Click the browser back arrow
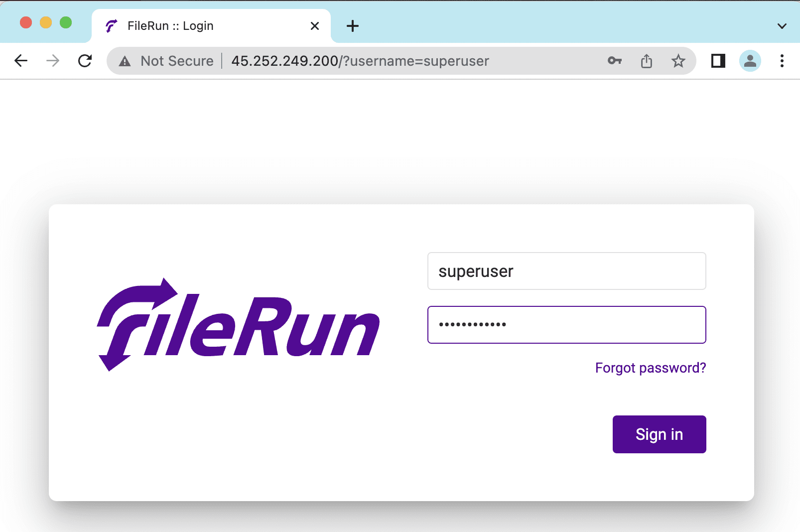The image size is (800, 532). pyautogui.click(x=21, y=61)
